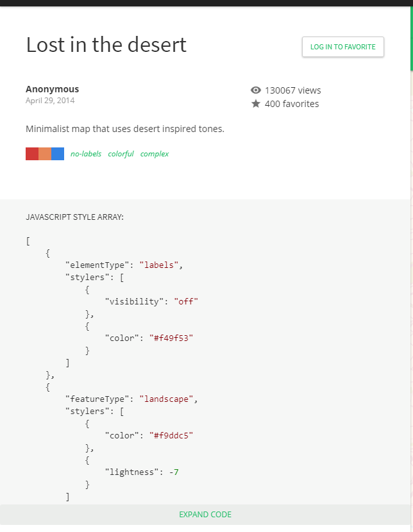Select the red color swatch
The width and height of the screenshot is (413, 532).
pyautogui.click(x=32, y=154)
